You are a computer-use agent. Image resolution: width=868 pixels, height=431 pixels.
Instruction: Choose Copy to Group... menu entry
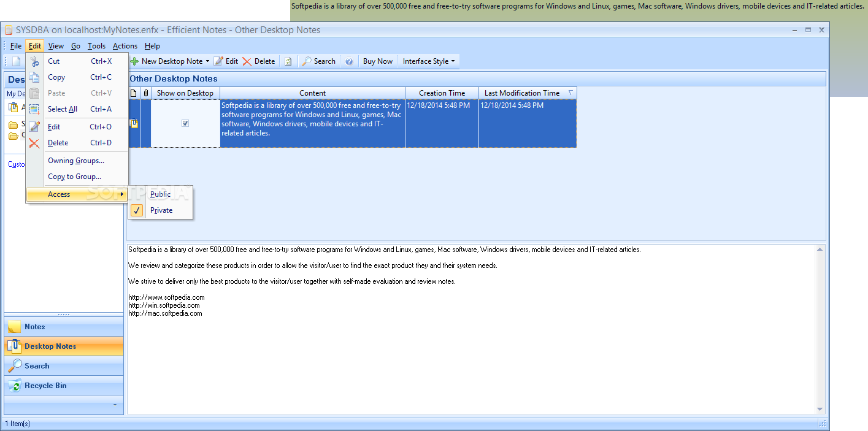click(75, 177)
